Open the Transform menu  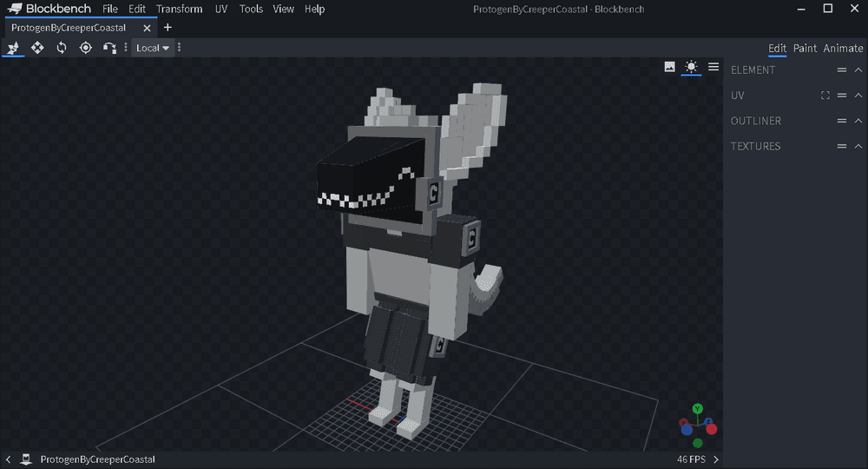(179, 9)
